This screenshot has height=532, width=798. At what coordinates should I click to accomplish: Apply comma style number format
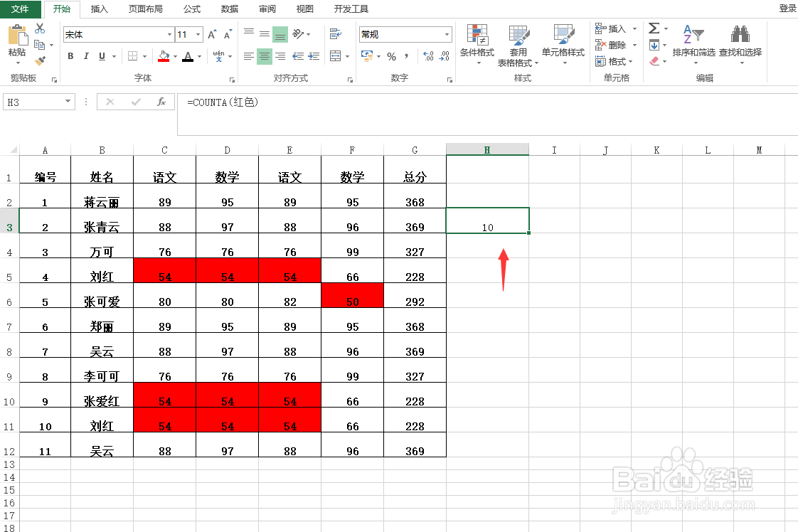406,56
